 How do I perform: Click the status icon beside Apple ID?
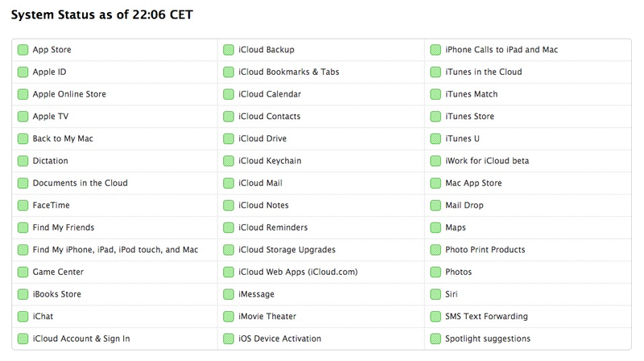click(23, 72)
